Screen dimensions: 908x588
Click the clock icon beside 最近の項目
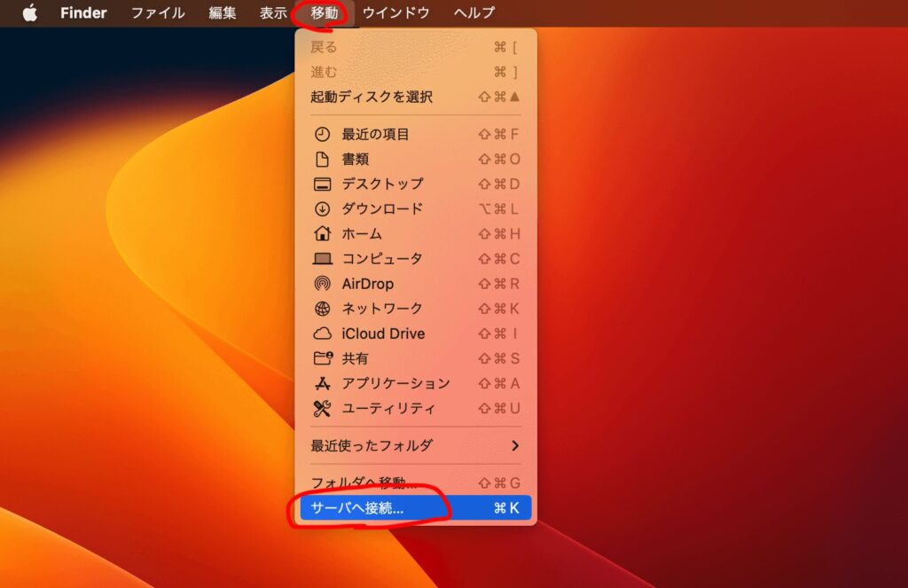(323, 135)
